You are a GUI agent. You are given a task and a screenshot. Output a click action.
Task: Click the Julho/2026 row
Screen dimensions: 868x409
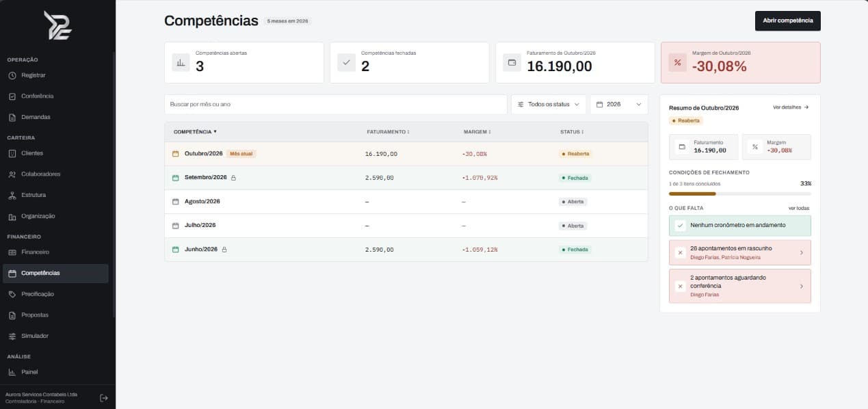pyautogui.click(x=406, y=226)
